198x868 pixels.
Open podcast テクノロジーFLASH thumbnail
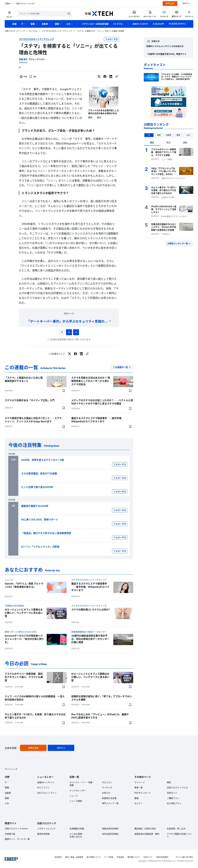(x=151, y=77)
